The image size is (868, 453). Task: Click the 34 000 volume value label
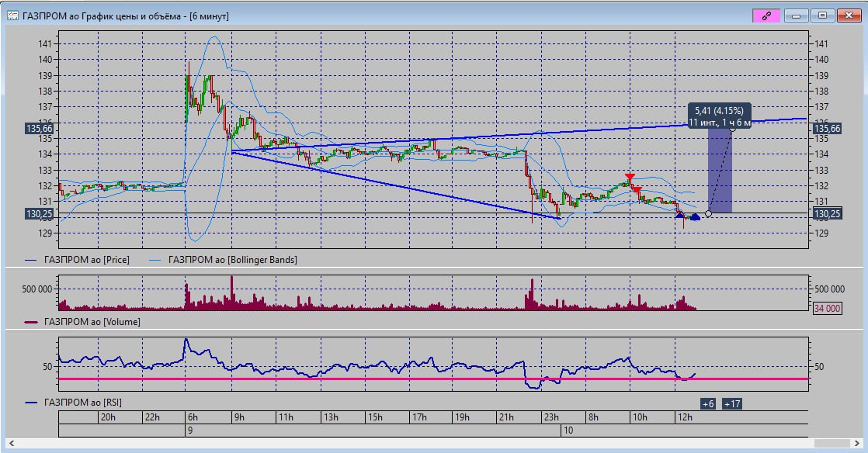(826, 308)
